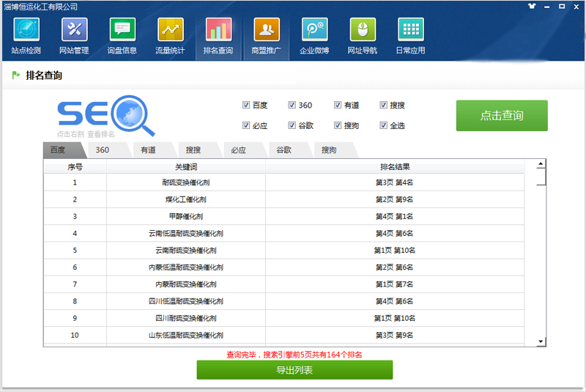Select keyword 煤化工催化剂 row
586x392 pixels.
pos(186,199)
